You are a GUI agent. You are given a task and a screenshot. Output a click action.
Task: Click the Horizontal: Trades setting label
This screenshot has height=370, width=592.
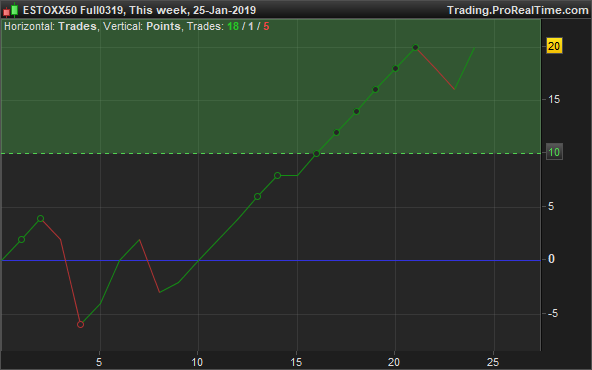click(50, 26)
